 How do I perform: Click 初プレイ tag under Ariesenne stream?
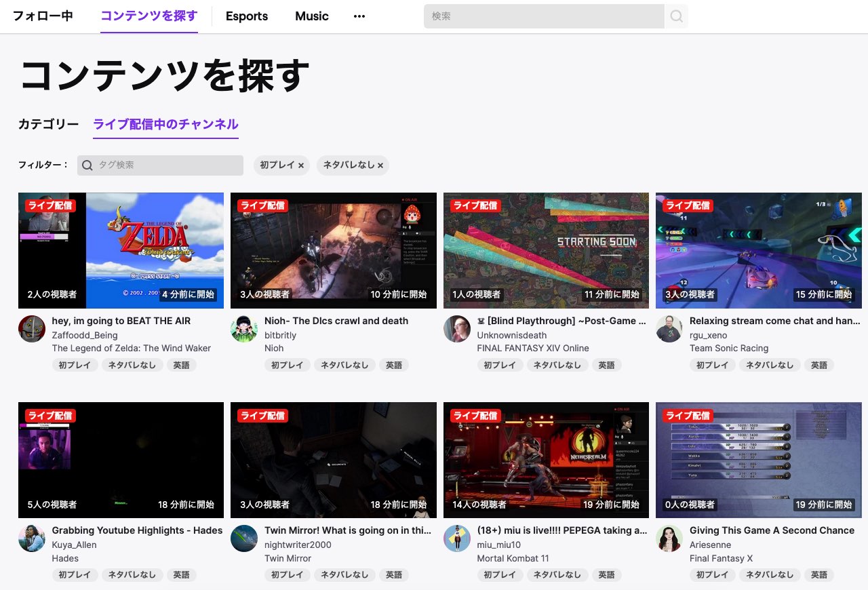pyautogui.click(x=713, y=574)
